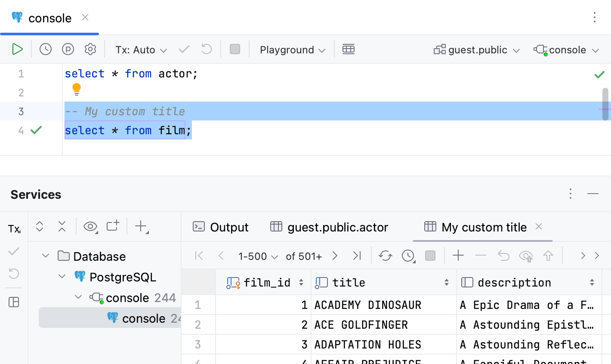Viewport: 611px width, 364px height.
Task: Collapse all nodes in the Services tree
Action: [62, 226]
